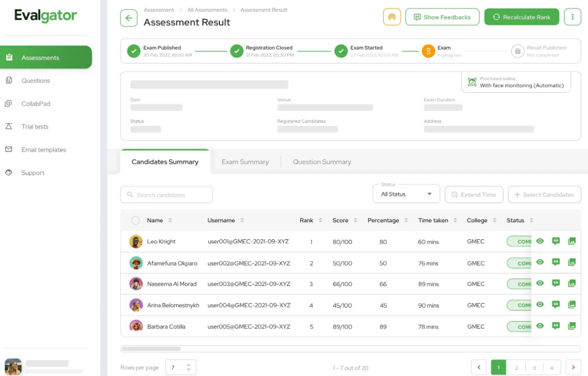Image resolution: width=588 pixels, height=376 pixels.
Task: Open CollabPad from the sidebar
Action: [x=36, y=104]
